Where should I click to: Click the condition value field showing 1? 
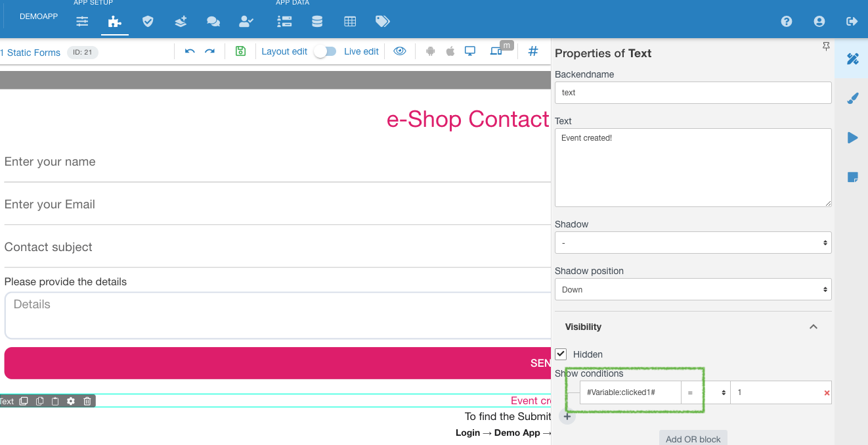776,392
